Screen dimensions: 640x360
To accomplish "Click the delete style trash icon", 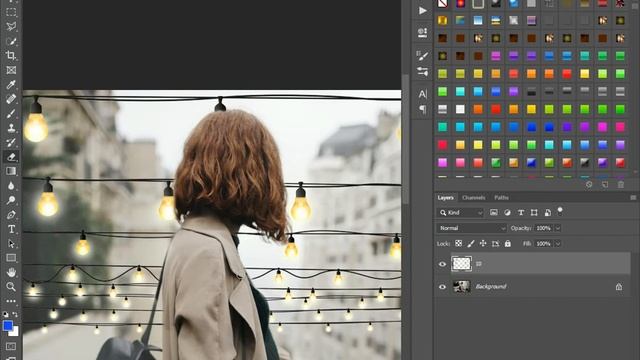I will tap(621, 185).
